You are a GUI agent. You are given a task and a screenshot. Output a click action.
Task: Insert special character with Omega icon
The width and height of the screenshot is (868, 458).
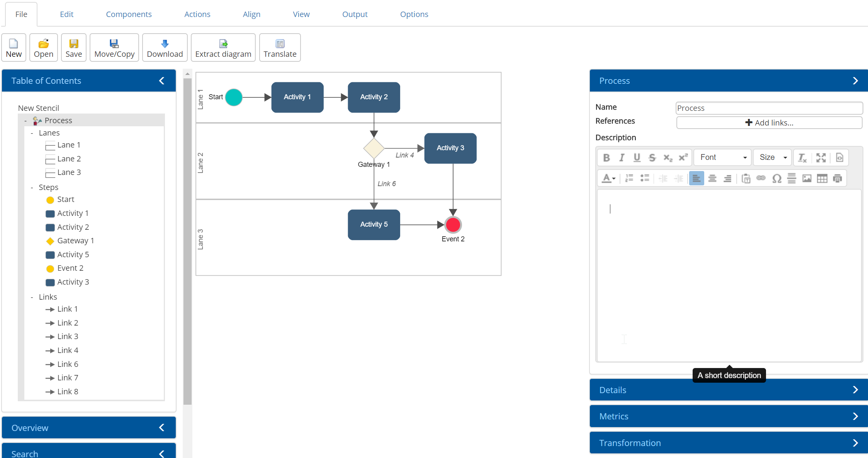tap(776, 178)
